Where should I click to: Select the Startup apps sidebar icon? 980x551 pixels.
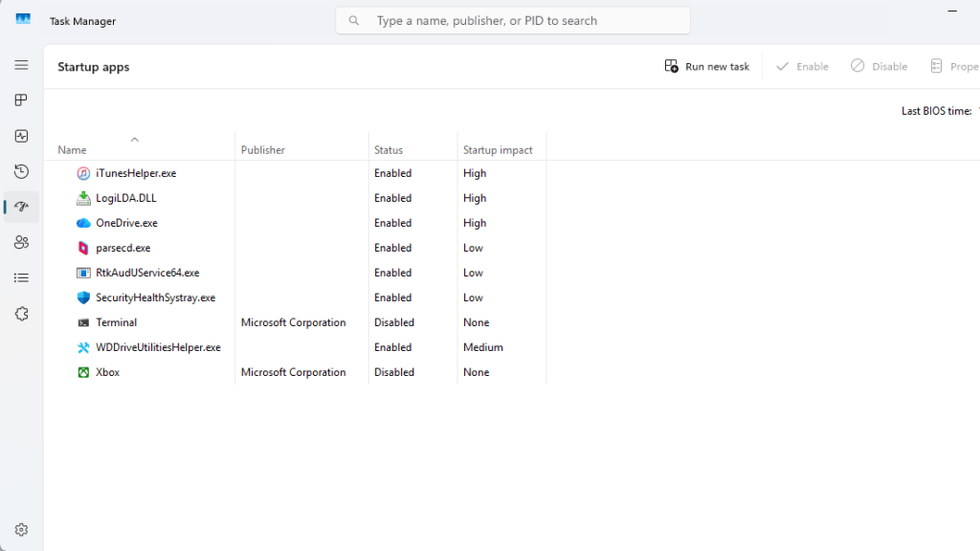pos(21,207)
